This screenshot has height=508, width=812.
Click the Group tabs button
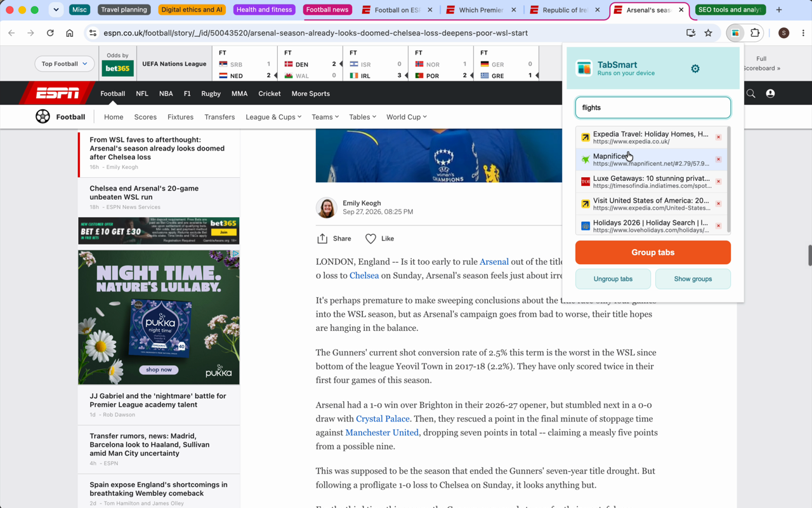tap(653, 252)
